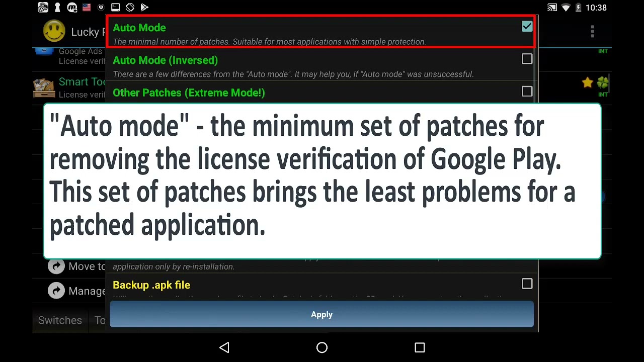
Task: Open recent apps square button
Action: pyautogui.click(x=420, y=347)
